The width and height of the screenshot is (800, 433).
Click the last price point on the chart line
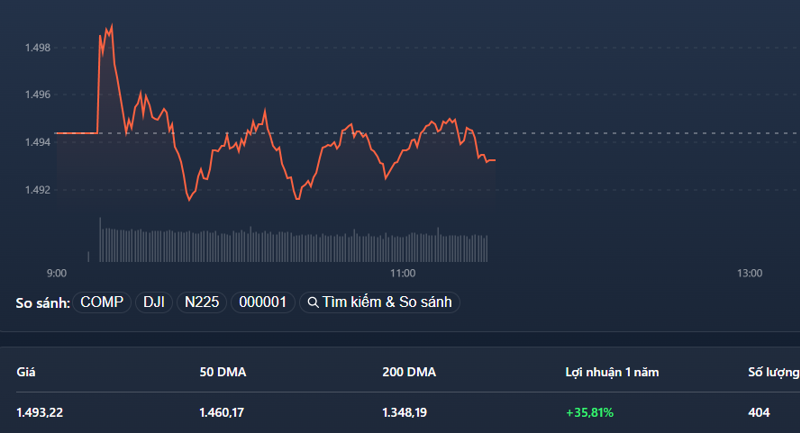pos(494,160)
